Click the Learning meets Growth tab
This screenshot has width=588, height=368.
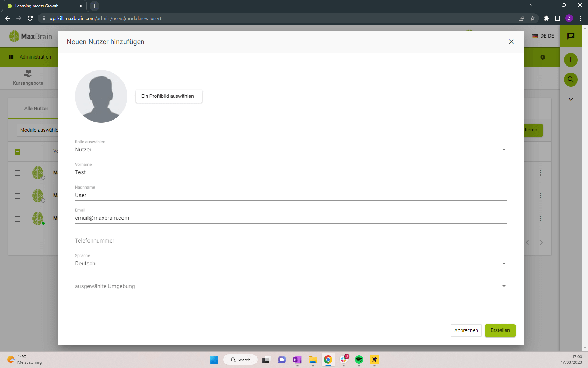tap(44, 6)
